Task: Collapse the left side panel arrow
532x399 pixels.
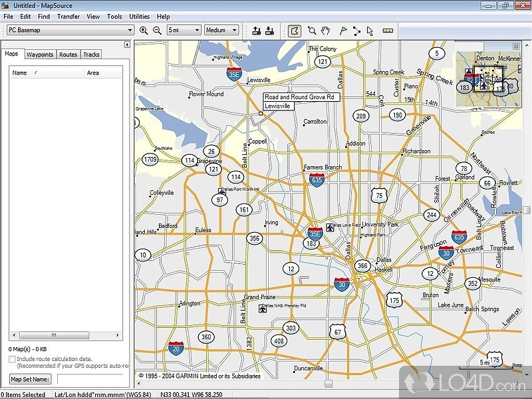Action: 127,45
